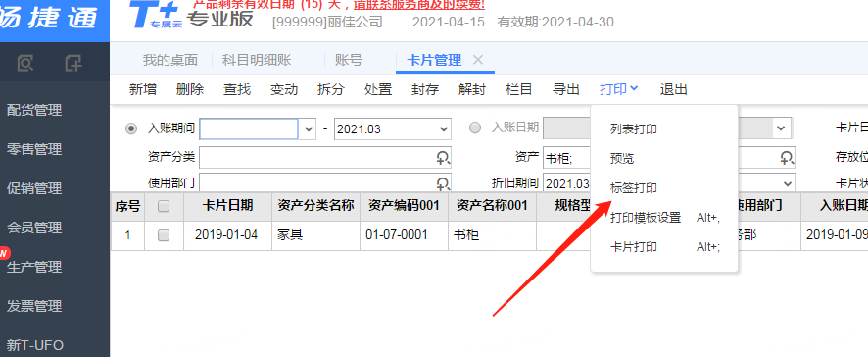Click the 变动 toolbar button
Viewport: 868px width, 357px height.
(x=284, y=89)
